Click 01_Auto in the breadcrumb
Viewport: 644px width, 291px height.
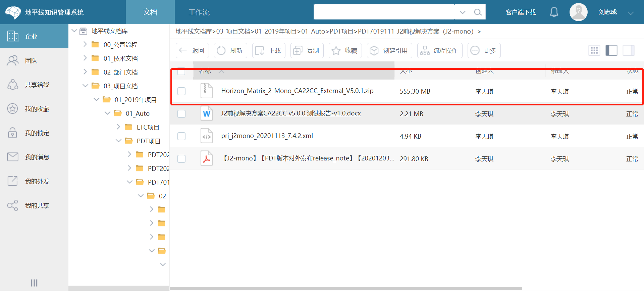pyautogui.click(x=313, y=32)
